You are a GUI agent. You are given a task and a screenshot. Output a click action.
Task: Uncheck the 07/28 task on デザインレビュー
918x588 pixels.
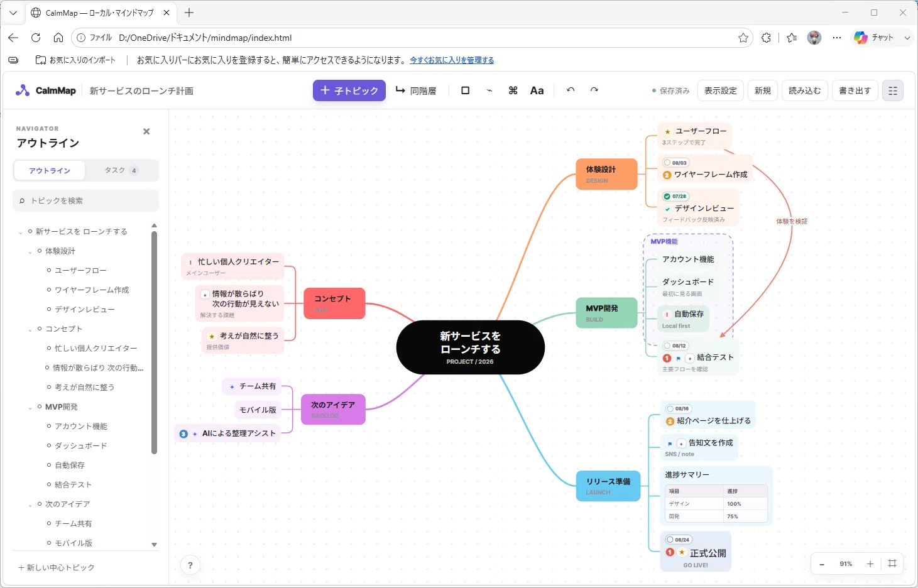(x=667, y=197)
